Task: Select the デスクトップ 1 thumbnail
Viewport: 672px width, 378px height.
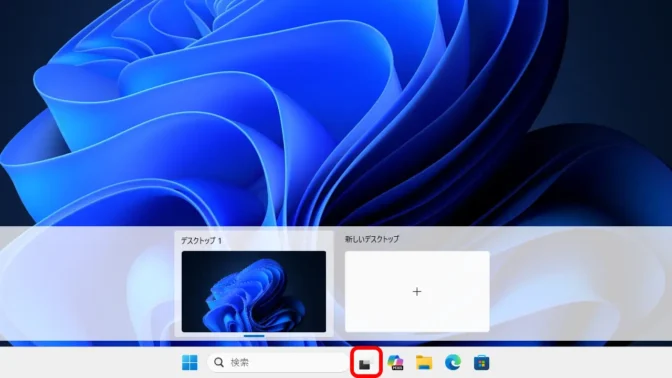Action: pyautogui.click(x=254, y=291)
